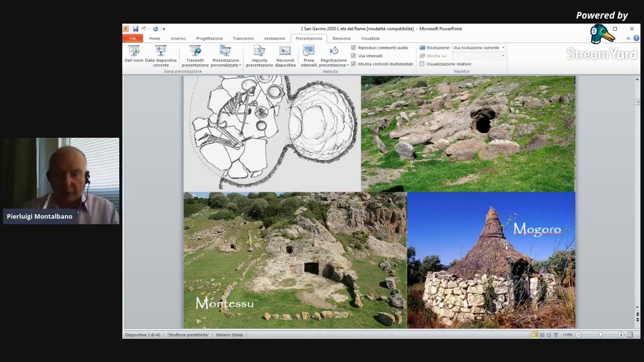
Task: Switch to Revisione ribbon tab
Action: pyautogui.click(x=341, y=38)
